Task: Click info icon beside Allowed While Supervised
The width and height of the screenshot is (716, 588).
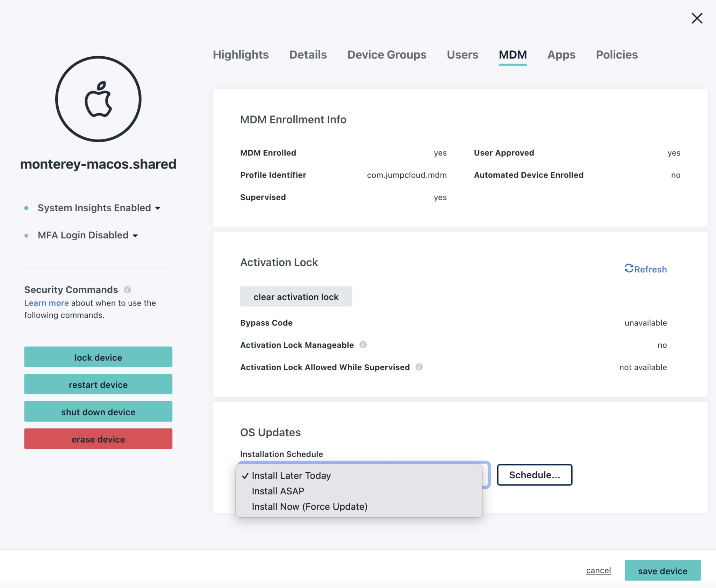Action: (419, 367)
